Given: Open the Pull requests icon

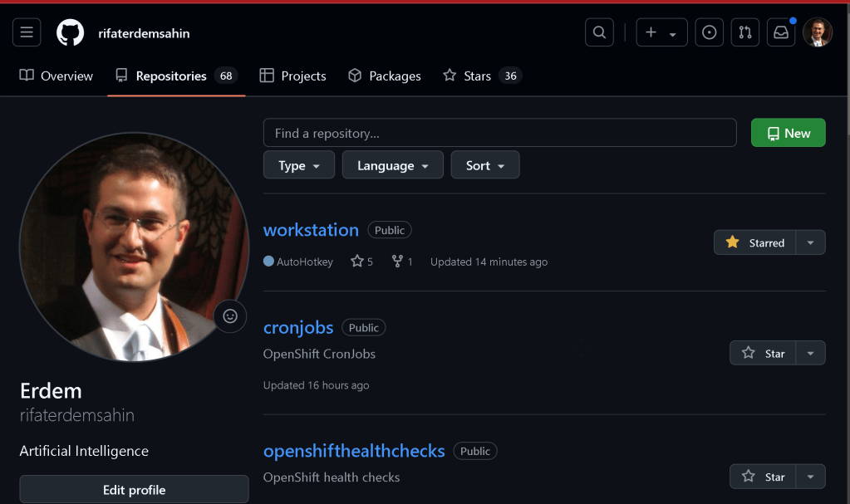Looking at the screenshot, I should pyautogui.click(x=744, y=32).
